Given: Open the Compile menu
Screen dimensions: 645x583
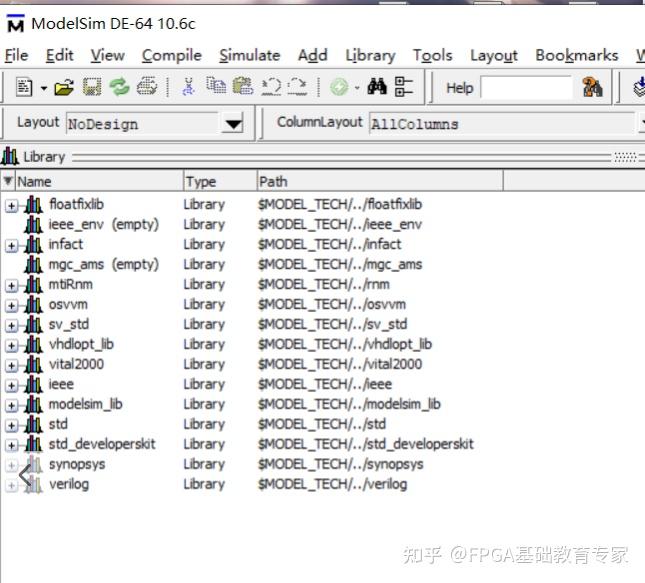Looking at the screenshot, I should click(172, 56).
